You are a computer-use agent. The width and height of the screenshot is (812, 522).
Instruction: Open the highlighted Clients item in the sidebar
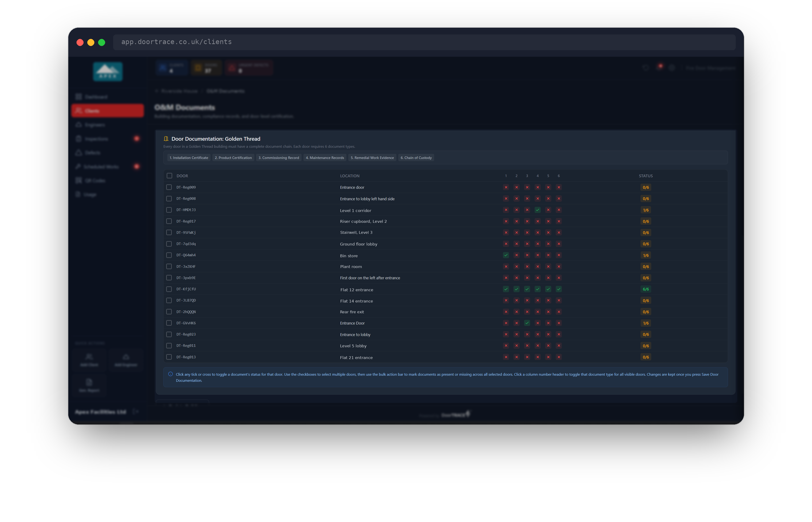(107, 111)
